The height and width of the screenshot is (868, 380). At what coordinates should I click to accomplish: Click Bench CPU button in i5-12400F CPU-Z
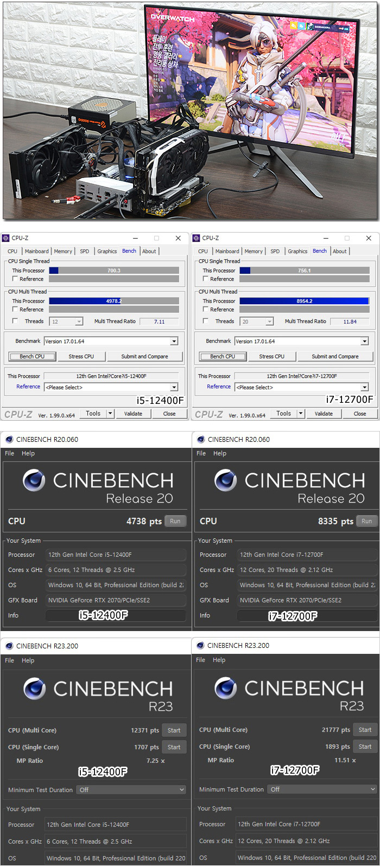tap(33, 356)
